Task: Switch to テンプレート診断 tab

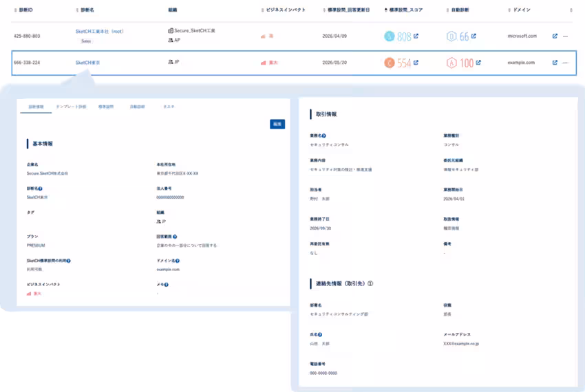Action: pyautogui.click(x=72, y=107)
